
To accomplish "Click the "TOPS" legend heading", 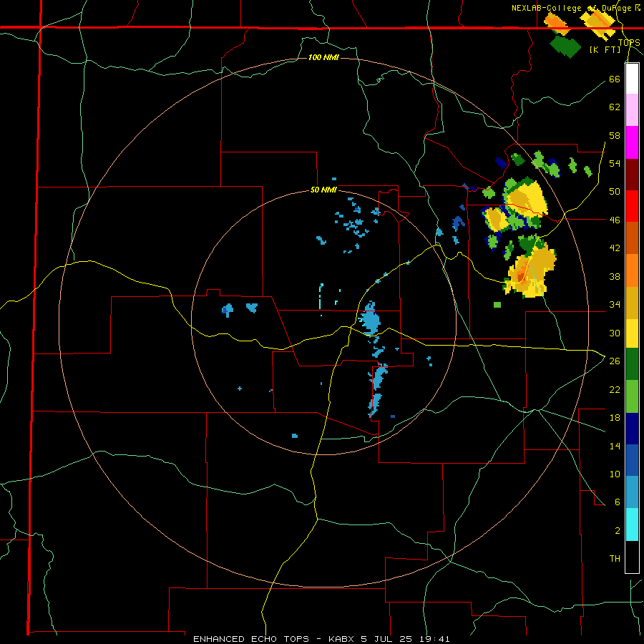I will pyautogui.click(x=629, y=42).
